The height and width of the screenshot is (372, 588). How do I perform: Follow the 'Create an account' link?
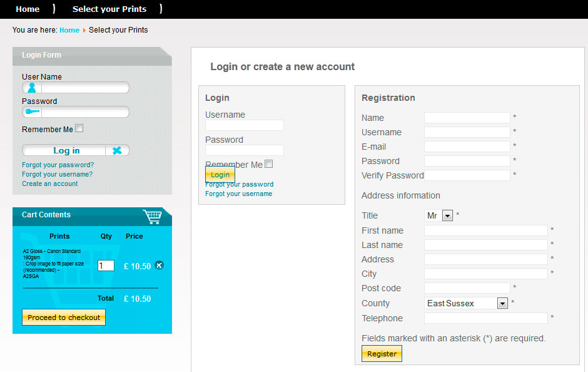click(x=50, y=183)
